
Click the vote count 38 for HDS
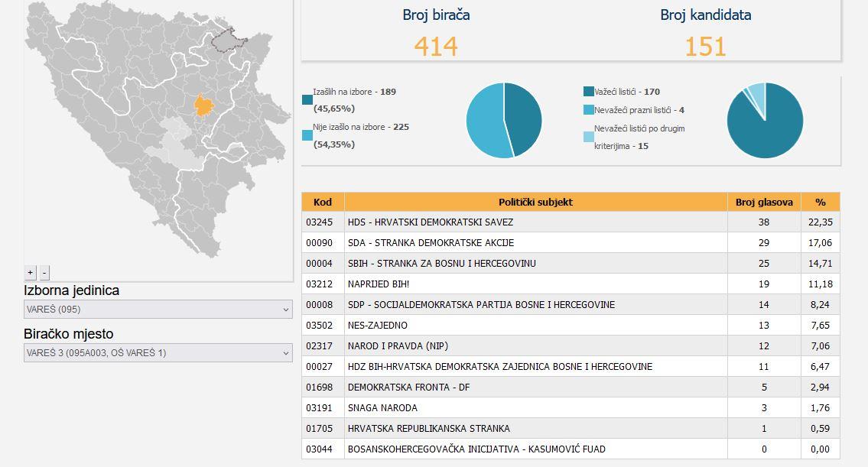[x=764, y=222]
